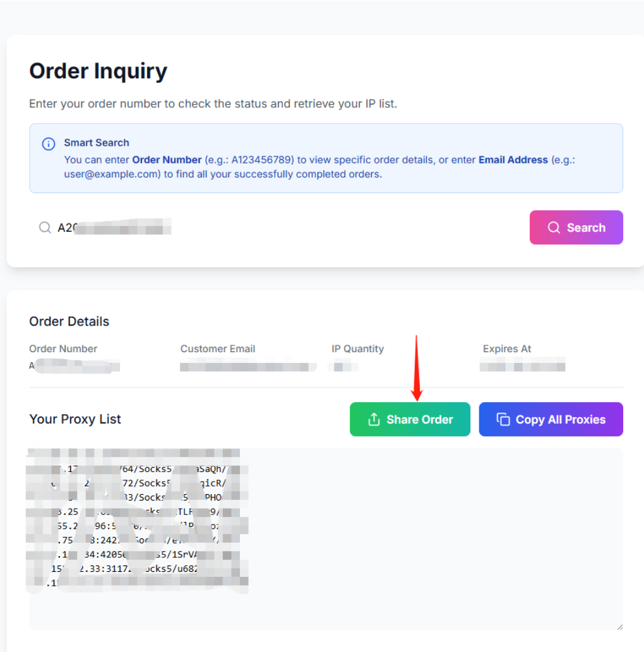Click the Smart Search info icon
The image size is (644, 652).
pos(49,144)
